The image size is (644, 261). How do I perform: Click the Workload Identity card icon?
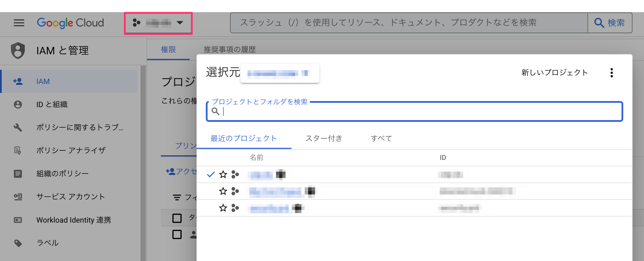(18, 220)
